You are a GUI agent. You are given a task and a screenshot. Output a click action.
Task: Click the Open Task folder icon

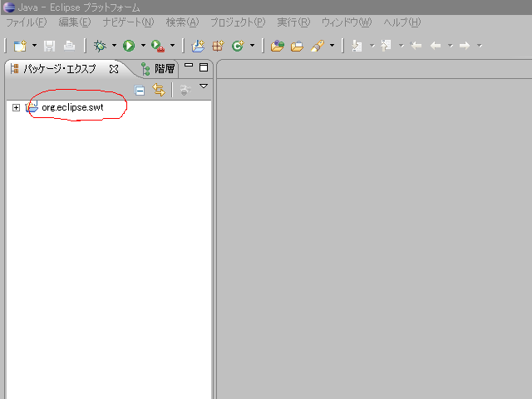coord(297,46)
